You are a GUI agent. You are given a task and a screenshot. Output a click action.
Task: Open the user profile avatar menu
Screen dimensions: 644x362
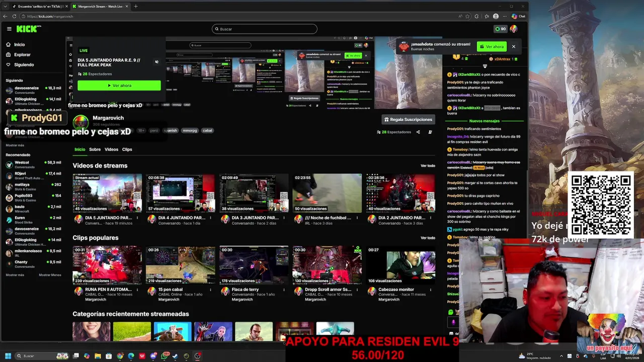[x=514, y=29]
